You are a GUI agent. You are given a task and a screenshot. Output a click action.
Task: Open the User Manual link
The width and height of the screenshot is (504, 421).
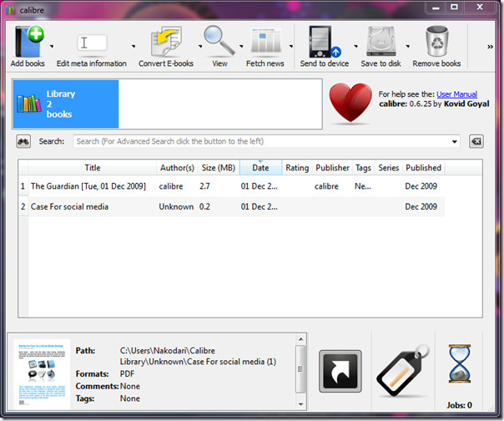456,94
